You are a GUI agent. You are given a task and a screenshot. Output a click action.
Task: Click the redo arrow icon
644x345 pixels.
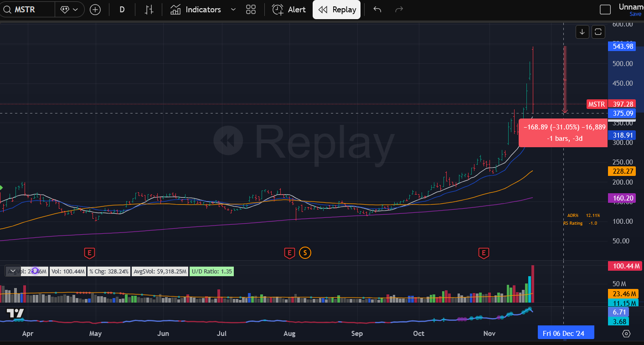point(399,10)
